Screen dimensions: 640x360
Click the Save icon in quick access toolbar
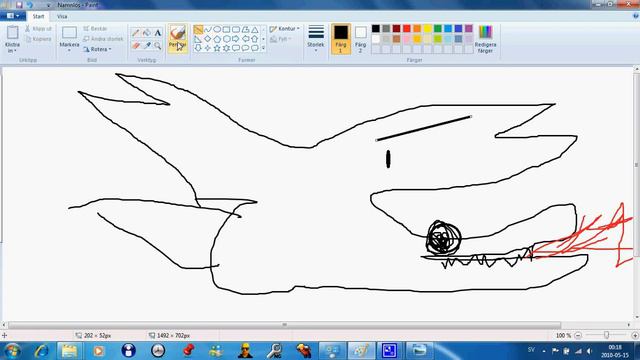point(19,5)
